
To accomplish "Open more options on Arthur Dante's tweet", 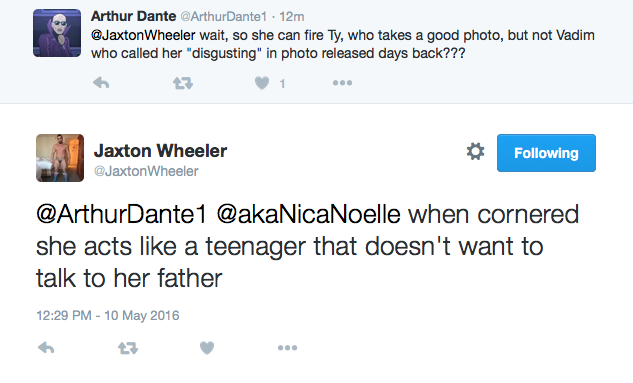I will pyautogui.click(x=342, y=83).
